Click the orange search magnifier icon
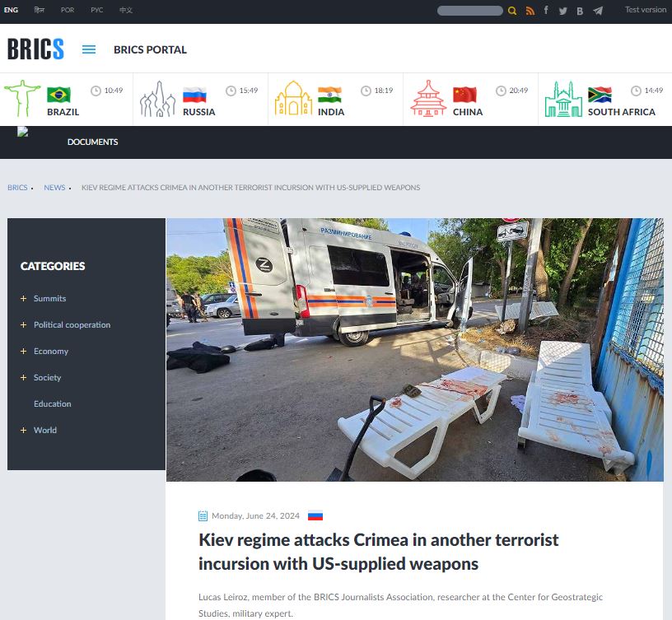This screenshot has height=620, width=672. click(x=512, y=11)
